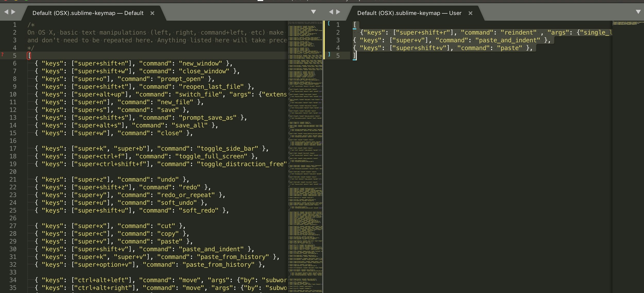The width and height of the screenshot is (644, 293).
Task: Open left pane tab list dropdown
Action: (313, 12)
